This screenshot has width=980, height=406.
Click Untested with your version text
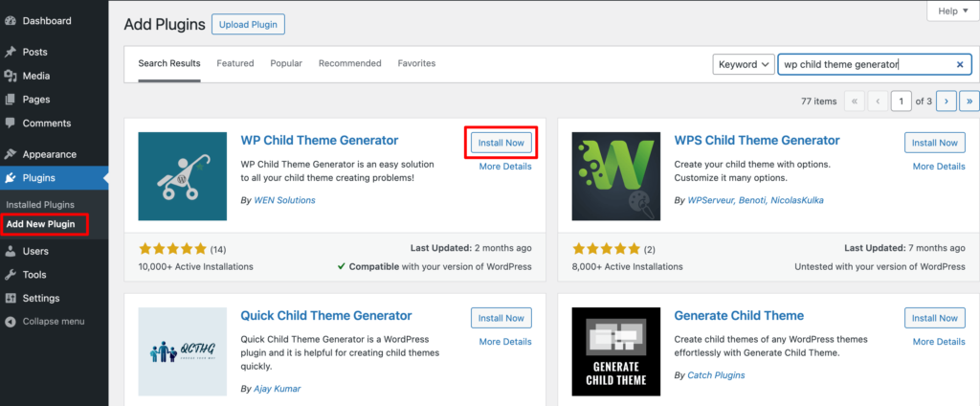pos(880,266)
